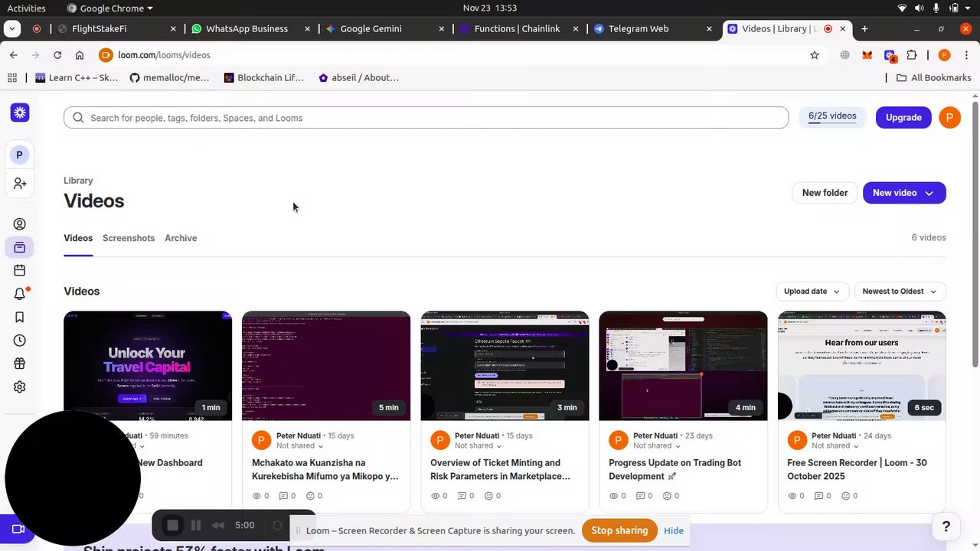
Task: Click the Loom extension icon with badge 4
Action: (890, 55)
